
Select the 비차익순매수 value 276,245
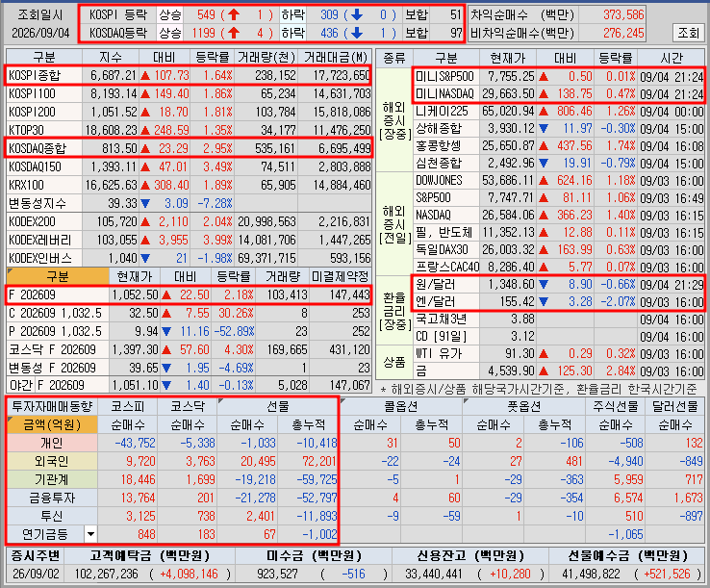pos(623,33)
